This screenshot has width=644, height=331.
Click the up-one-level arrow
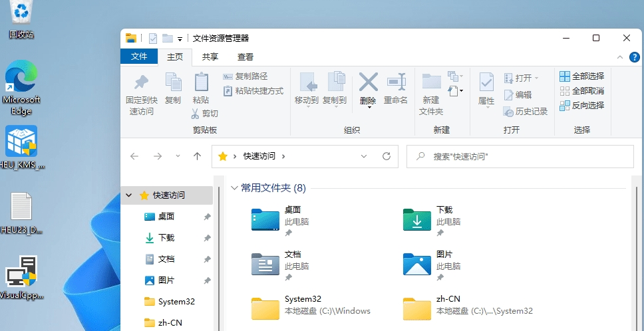197,156
